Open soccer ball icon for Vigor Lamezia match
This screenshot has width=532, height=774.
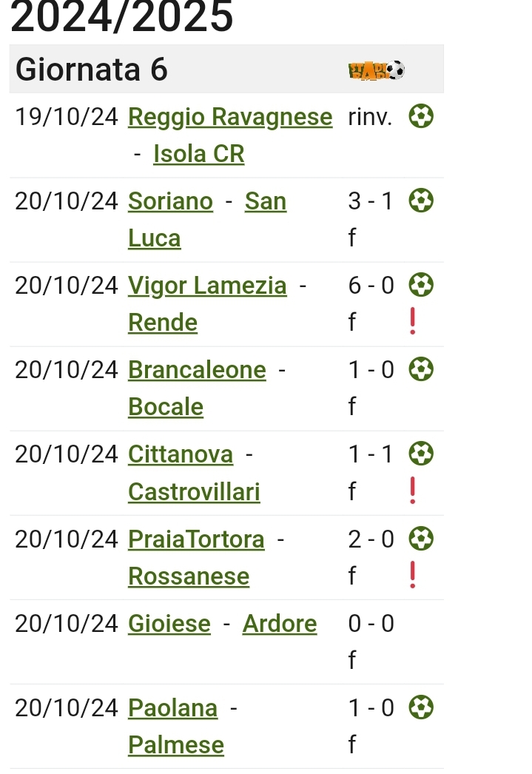point(421,286)
